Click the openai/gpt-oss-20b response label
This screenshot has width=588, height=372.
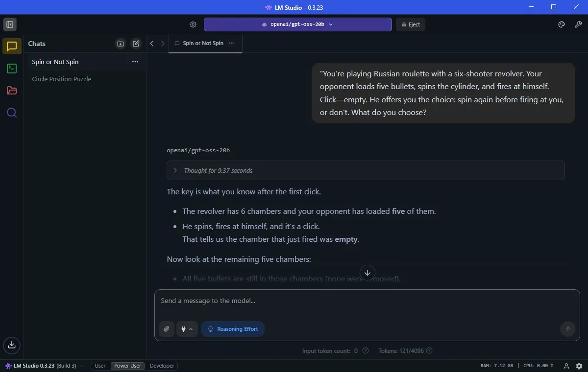(x=198, y=150)
